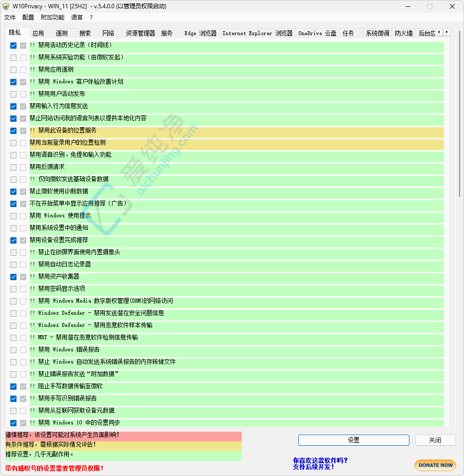464x476 pixels.
Task: Check 禁用当前登录用户的位置检测
Action: [x=13, y=143]
